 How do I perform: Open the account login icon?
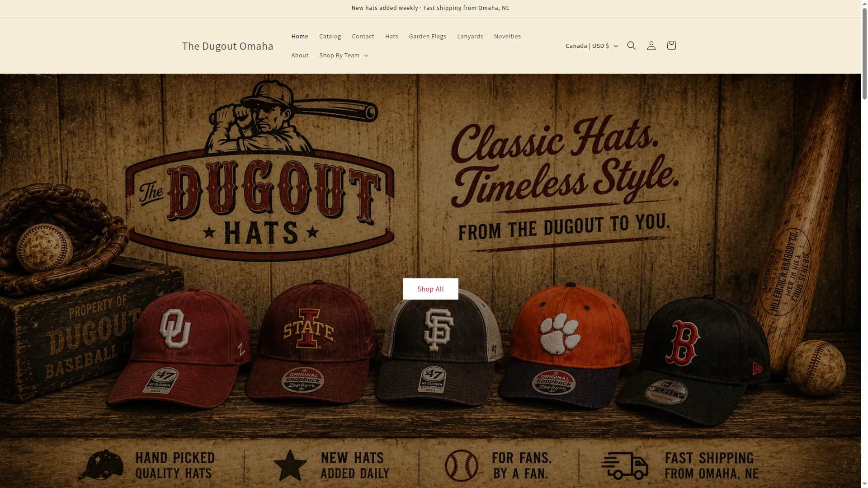click(651, 46)
